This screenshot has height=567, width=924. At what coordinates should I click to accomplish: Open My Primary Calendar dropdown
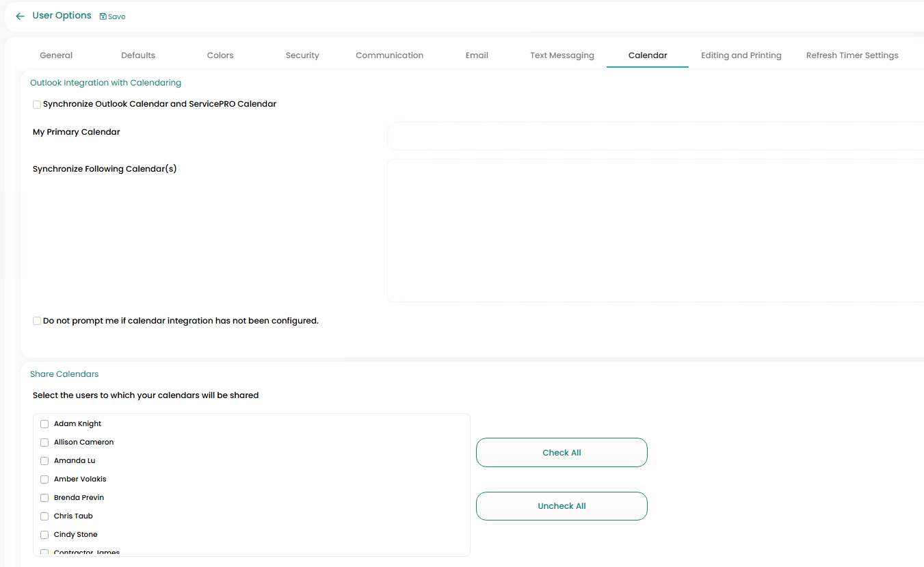click(655, 136)
